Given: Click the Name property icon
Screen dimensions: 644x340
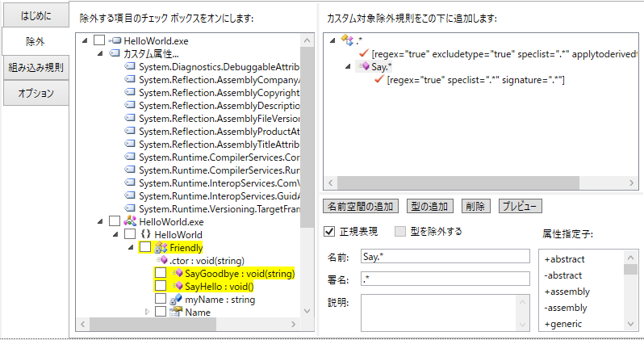Looking at the screenshot, I should click(176, 312).
